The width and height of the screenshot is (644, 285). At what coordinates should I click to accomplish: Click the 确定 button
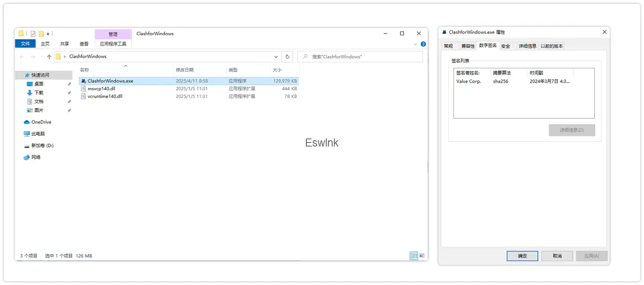(522, 256)
